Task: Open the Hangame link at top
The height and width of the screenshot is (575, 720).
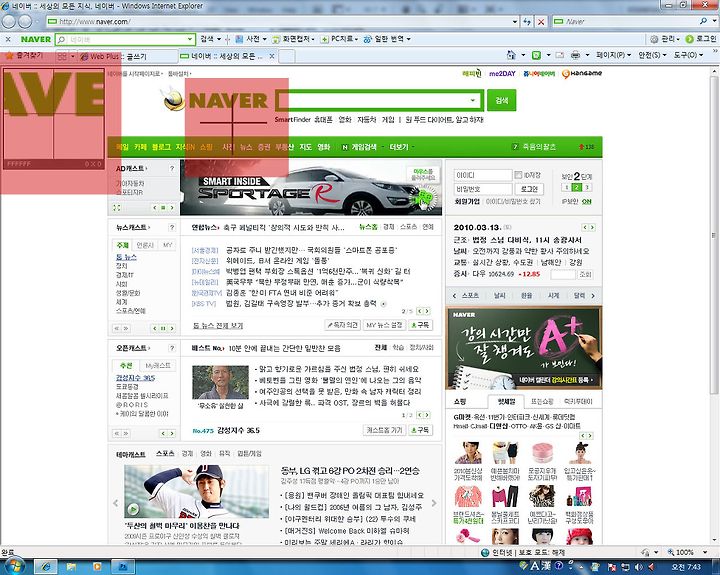Action: 582,73
